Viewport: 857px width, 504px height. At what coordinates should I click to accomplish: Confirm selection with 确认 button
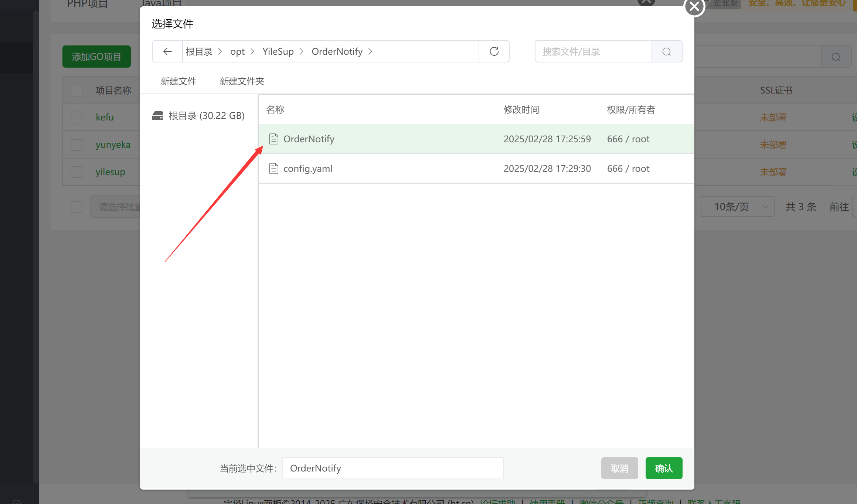pos(664,468)
